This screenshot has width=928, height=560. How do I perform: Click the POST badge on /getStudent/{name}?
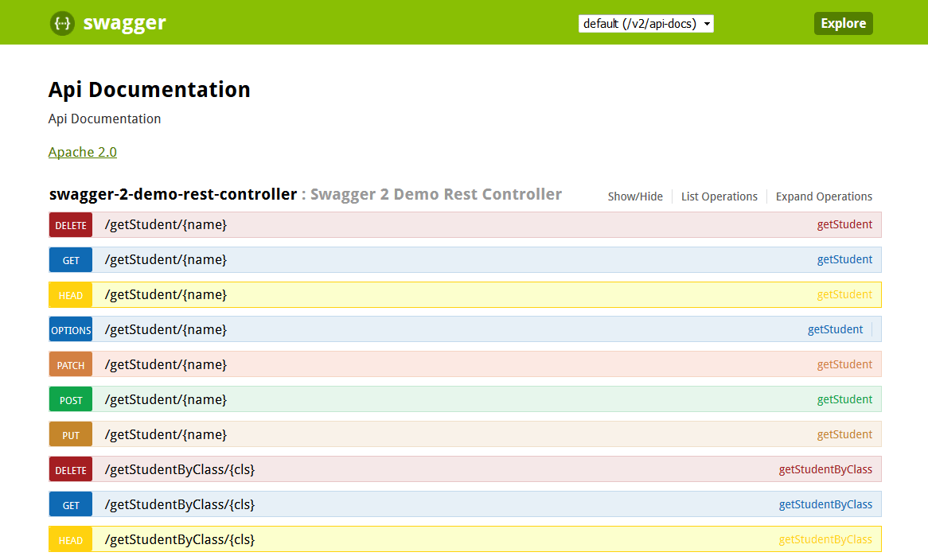pos(70,399)
